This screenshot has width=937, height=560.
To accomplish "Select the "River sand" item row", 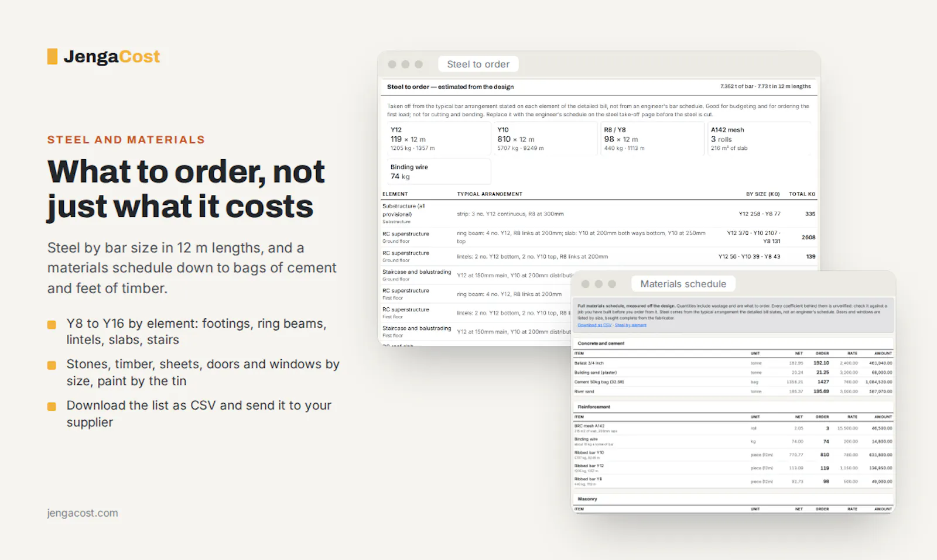I will click(733, 391).
